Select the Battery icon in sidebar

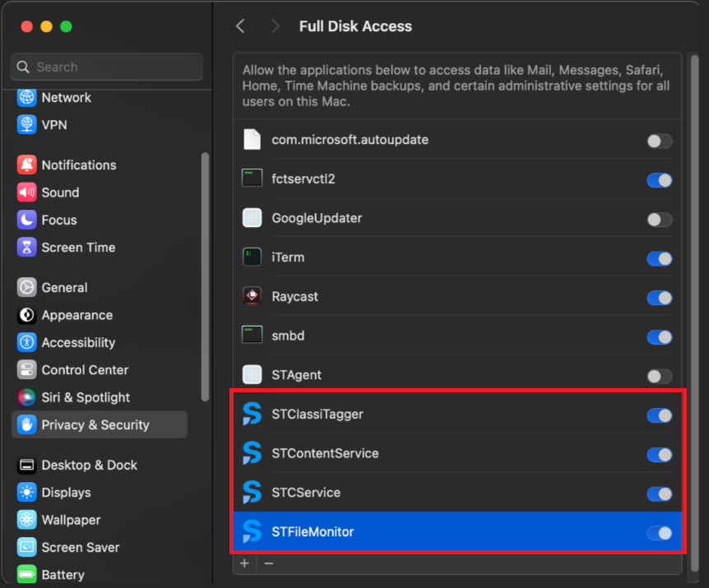click(x=26, y=575)
